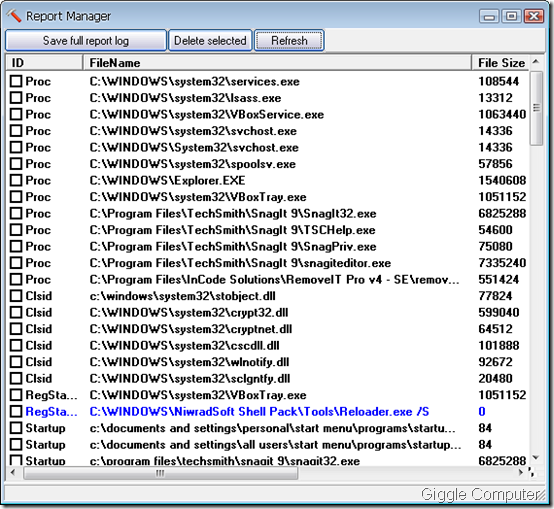
Task: Click the lowercase system32\svchost.exe path
Action: pyautogui.click(x=193, y=131)
